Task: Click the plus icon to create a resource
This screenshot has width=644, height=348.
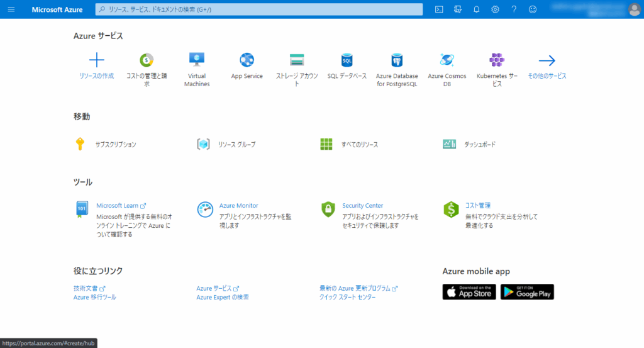Action: [97, 60]
